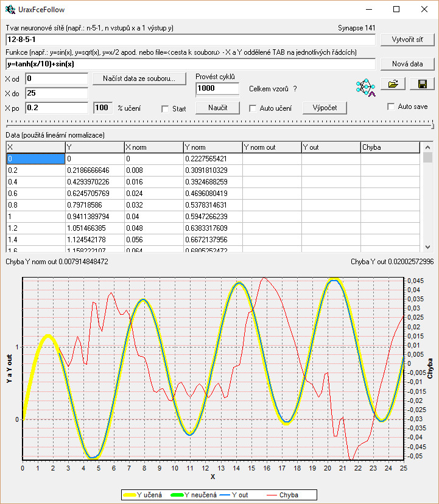Select cell 0.5947266239
This screenshot has width=439, height=504.
(x=213, y=217)
